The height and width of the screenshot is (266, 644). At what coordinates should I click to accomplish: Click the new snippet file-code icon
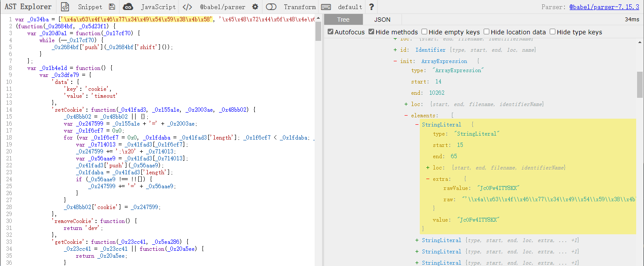point(65,7)
